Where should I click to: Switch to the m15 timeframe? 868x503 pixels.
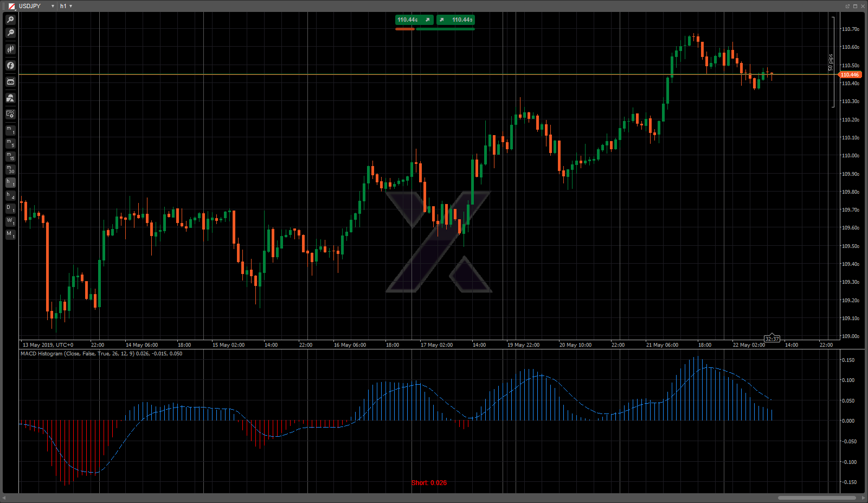click(10, 156)
